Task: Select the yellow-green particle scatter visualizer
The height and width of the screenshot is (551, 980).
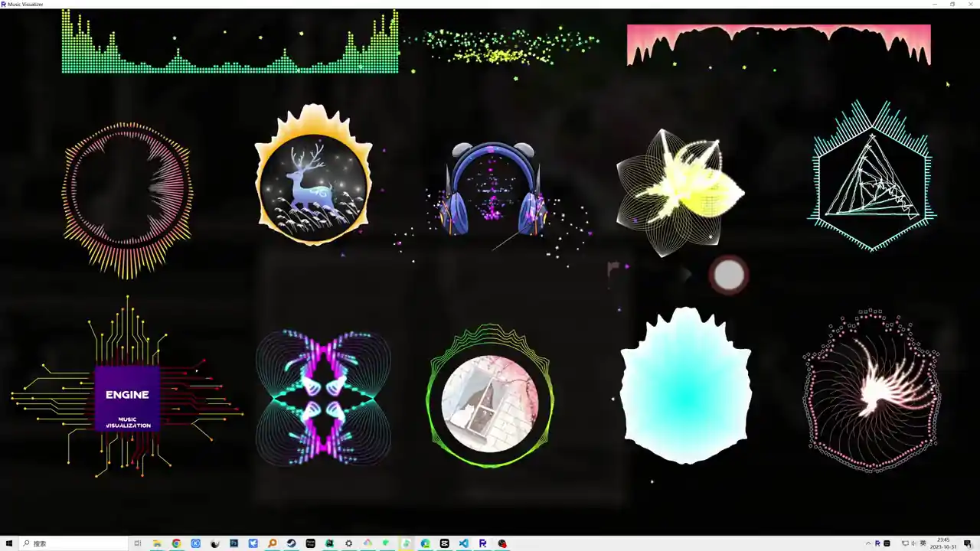Action: [x=501, y=46]
